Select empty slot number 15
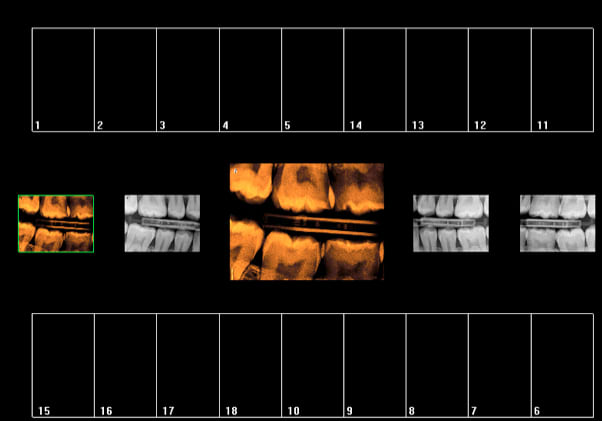602x421 pixels. 63,365
